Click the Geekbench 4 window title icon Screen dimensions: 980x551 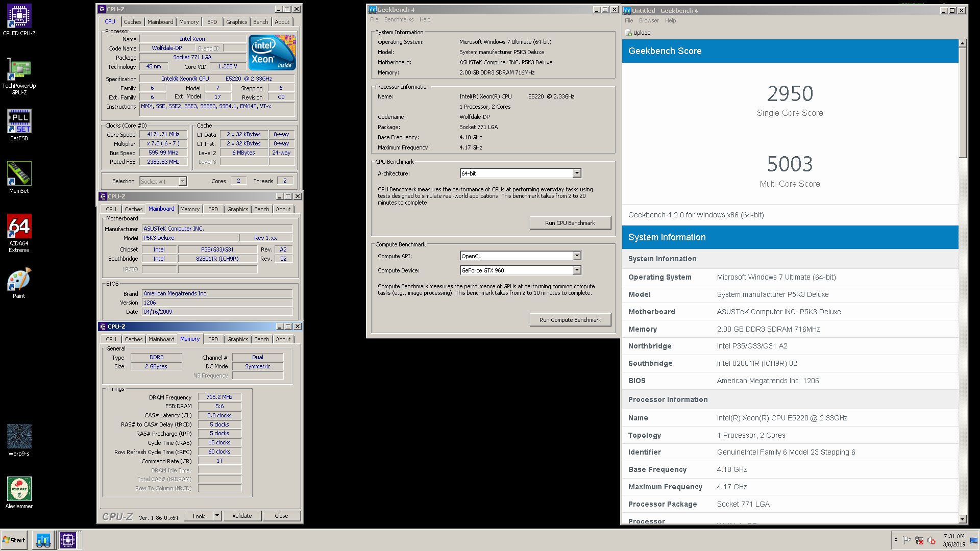[372, 10]
